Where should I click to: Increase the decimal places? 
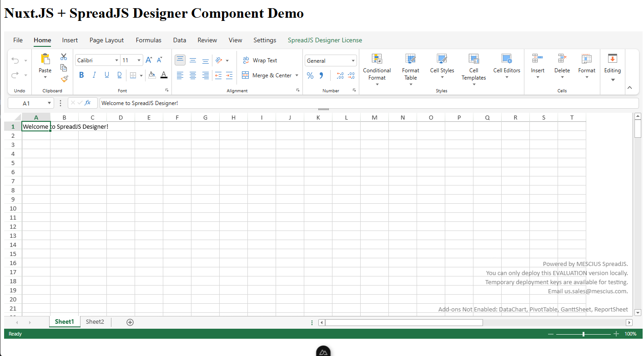pyautogui.click(x=340, y=75)
